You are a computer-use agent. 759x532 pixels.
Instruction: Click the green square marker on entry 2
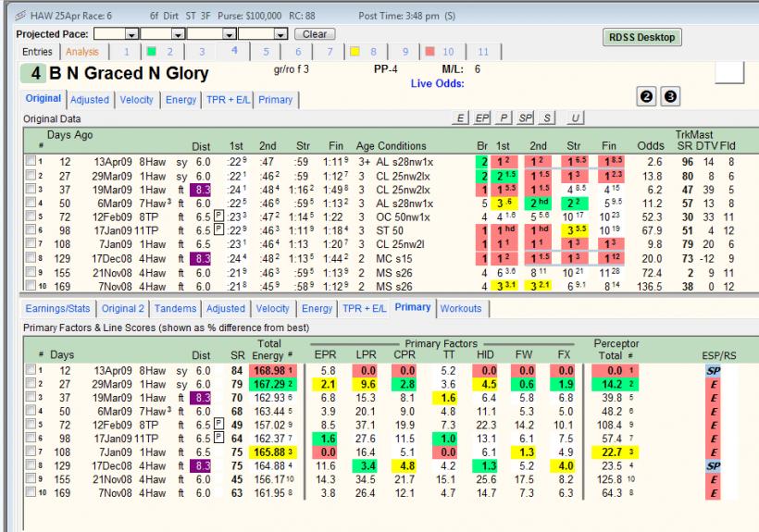(x=152, y=51)
